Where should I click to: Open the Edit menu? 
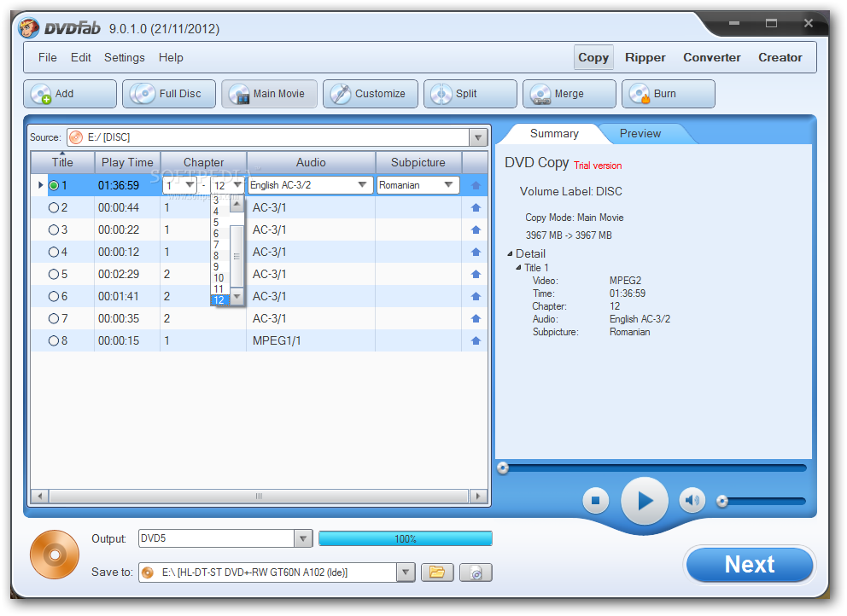point(81,57)
